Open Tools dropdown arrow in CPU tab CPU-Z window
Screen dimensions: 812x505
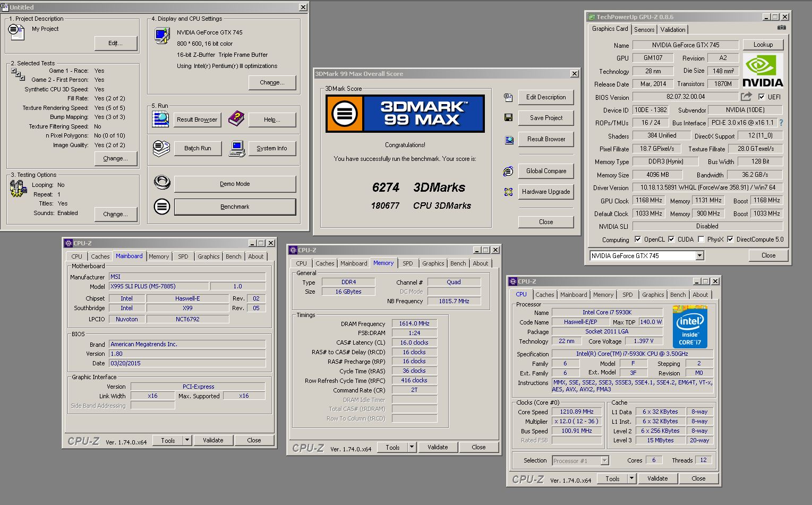coord(631,478)
